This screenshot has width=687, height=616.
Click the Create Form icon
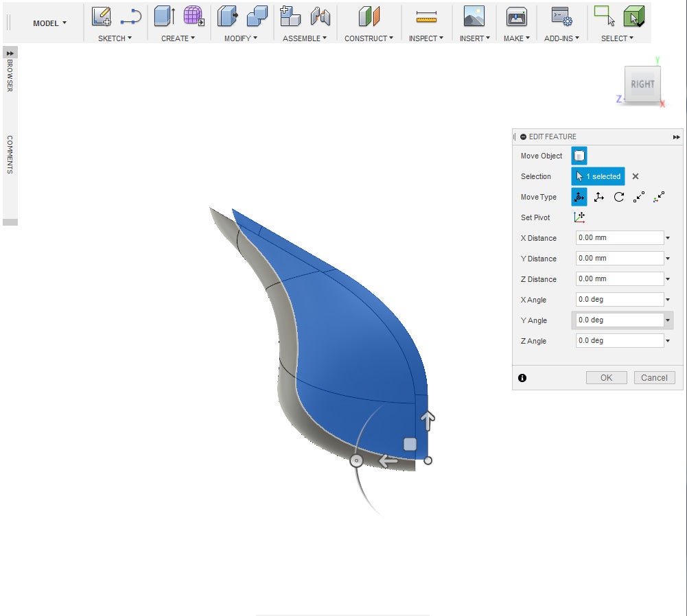(x=194, y=16)
